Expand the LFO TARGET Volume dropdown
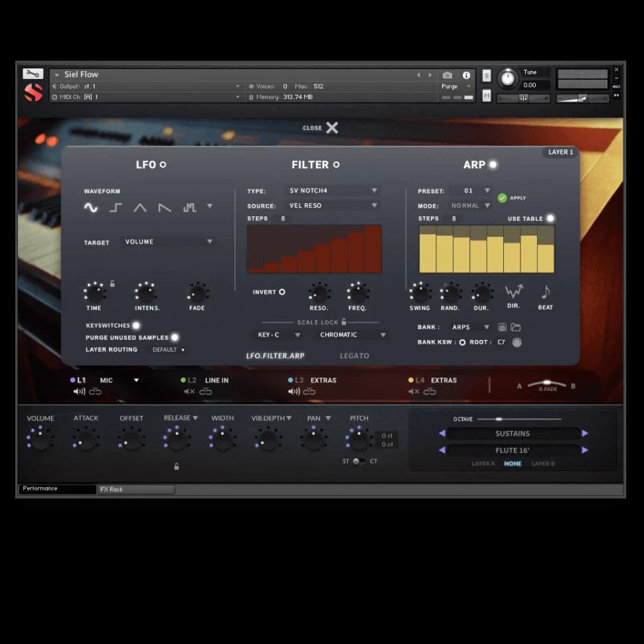This screenshot has height=644, width=644. (x=169, y=242)
